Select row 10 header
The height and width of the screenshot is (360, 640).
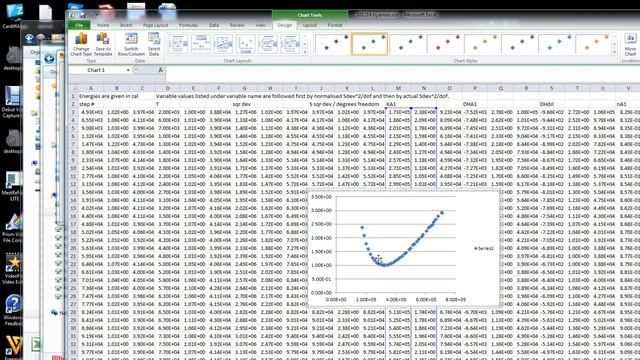pyautogui.click(x=73, y=168)
